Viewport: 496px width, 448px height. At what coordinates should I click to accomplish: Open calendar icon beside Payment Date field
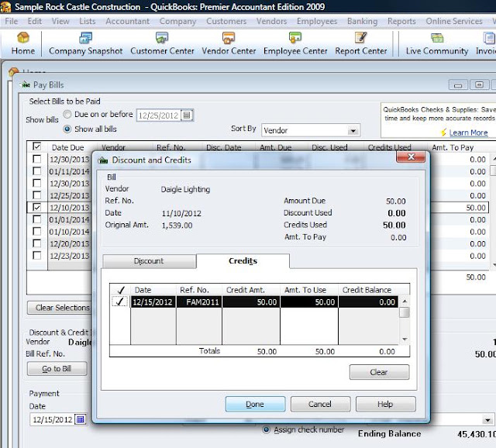pos(81,419)
